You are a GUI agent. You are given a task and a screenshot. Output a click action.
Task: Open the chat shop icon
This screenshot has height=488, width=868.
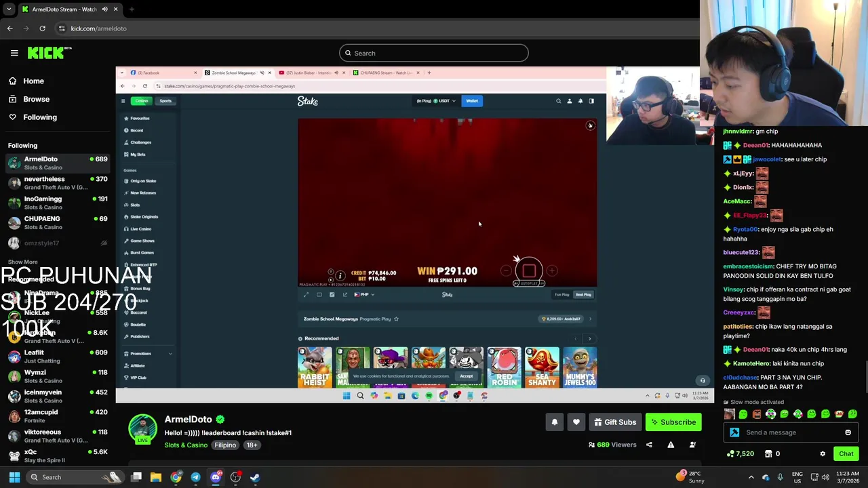pyautogui.click(x=768, y=453)
